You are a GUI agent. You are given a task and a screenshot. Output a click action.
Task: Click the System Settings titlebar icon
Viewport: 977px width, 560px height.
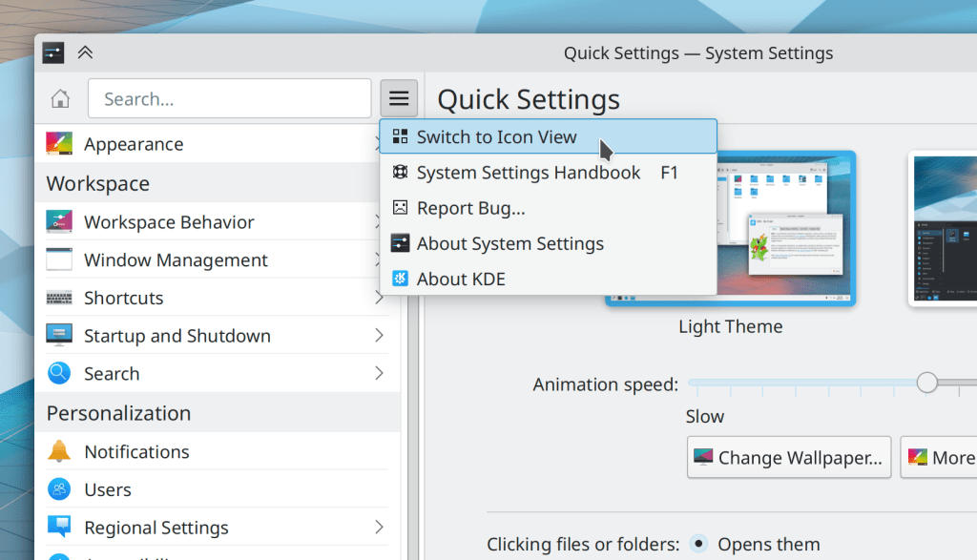coord(53,52)
